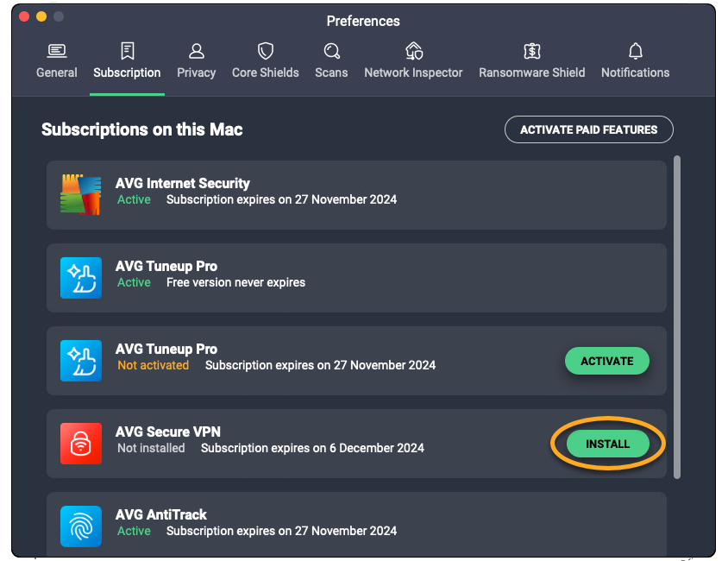Image resolution: width=728 pixels, height=561 pixels.
Task: Select the Scans magnifier icon
Action: [x=331, y=51]
